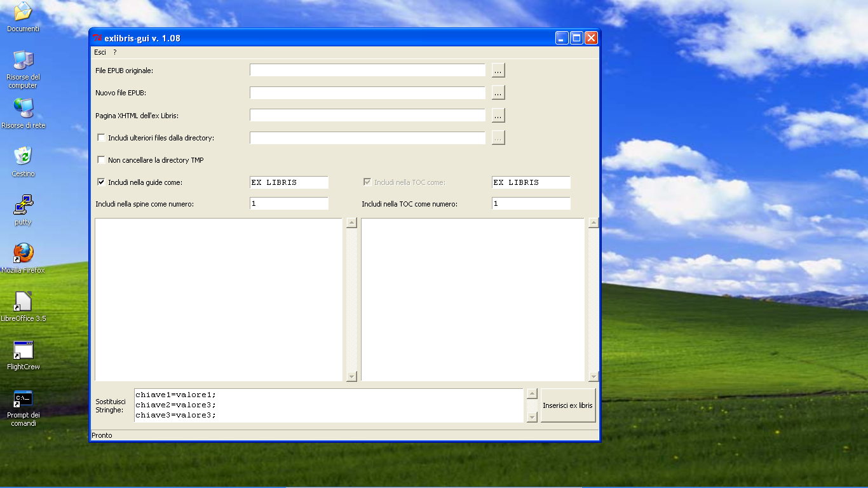Select the Risorse del computer desktop icon

23,69
